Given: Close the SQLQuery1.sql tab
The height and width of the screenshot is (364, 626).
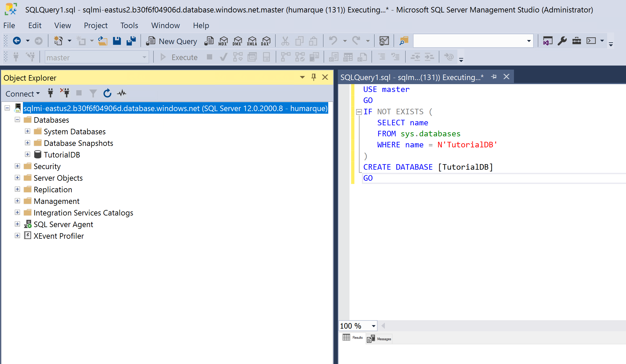Looking at the screenshot, I should click(x=506, y=77).
